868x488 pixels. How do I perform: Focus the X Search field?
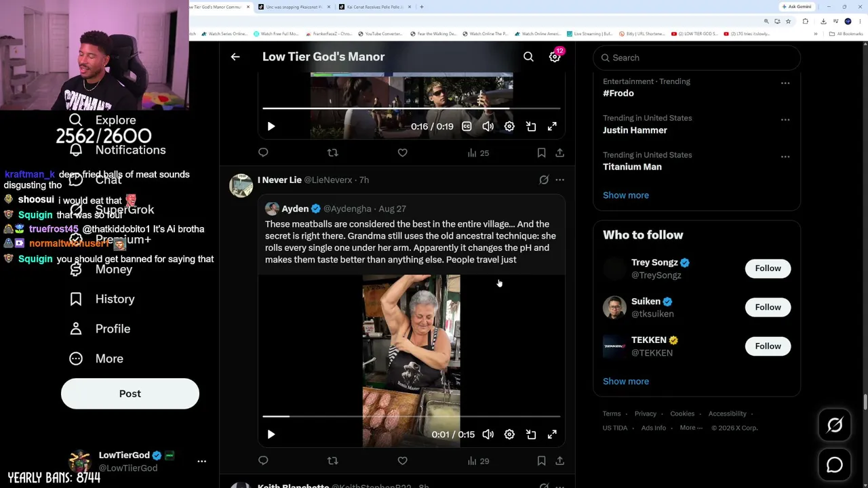click(x=696, y=58)
